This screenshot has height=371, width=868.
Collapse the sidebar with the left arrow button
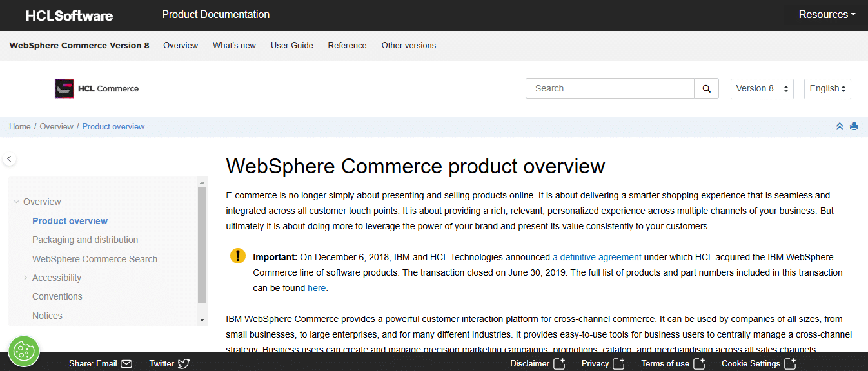point(9,158)
